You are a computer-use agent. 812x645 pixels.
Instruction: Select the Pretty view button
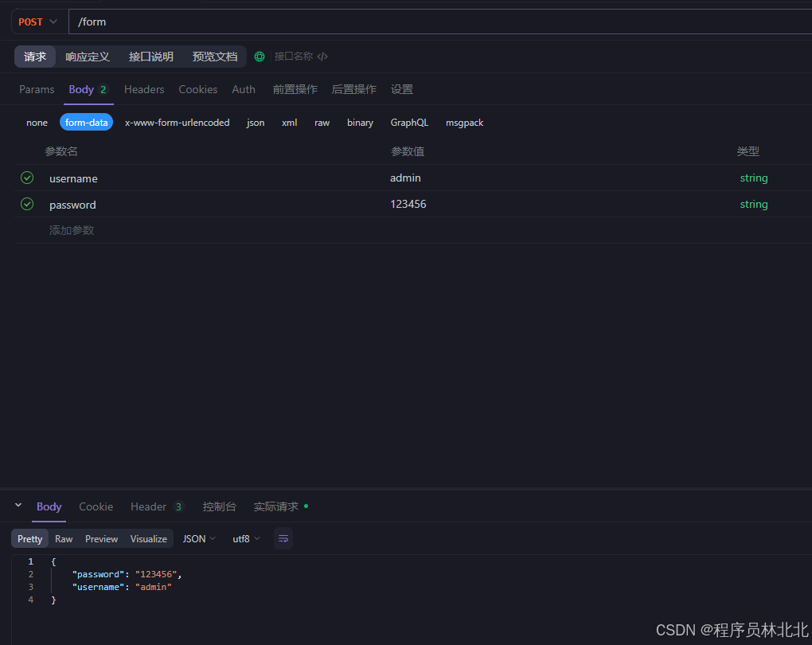point(30,539)
